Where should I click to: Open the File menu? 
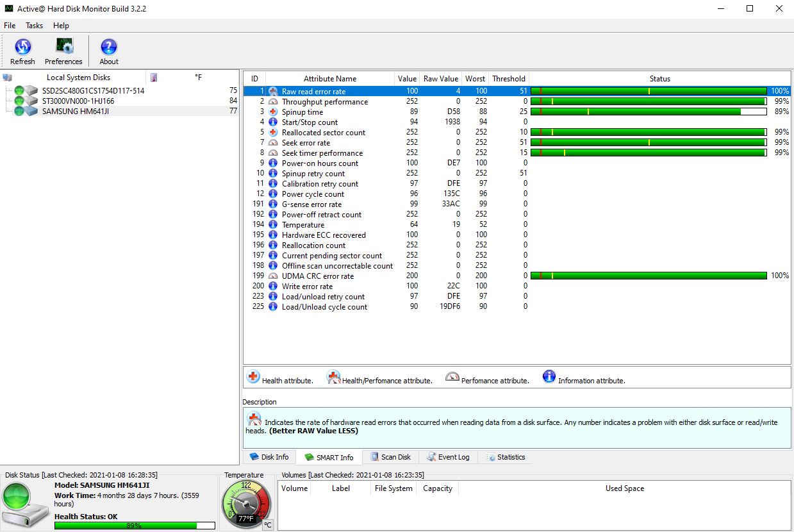click(10, 26)
